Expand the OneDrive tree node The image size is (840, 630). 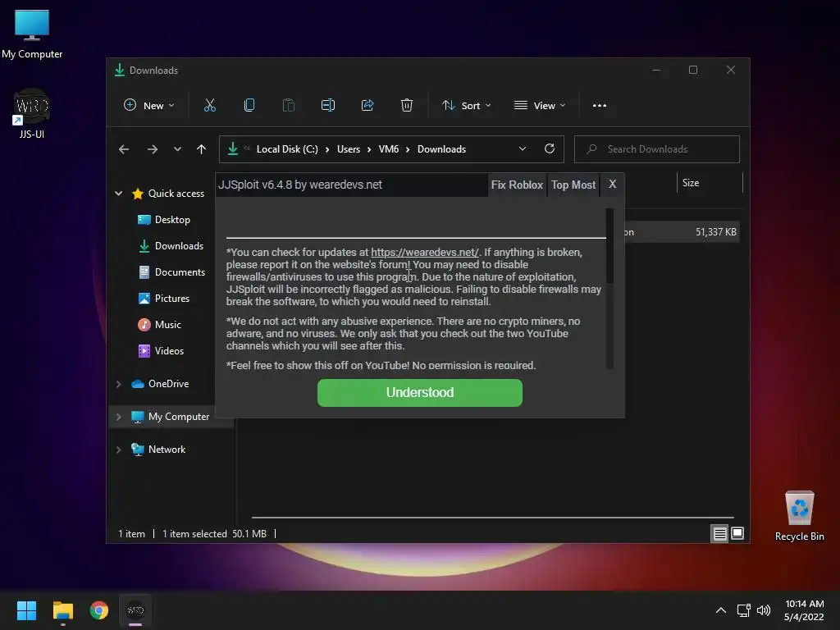point(119,384)
